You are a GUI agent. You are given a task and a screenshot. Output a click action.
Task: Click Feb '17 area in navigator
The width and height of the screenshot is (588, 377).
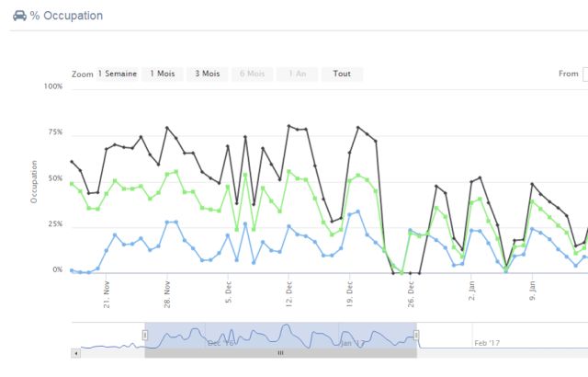coord(487,342)
